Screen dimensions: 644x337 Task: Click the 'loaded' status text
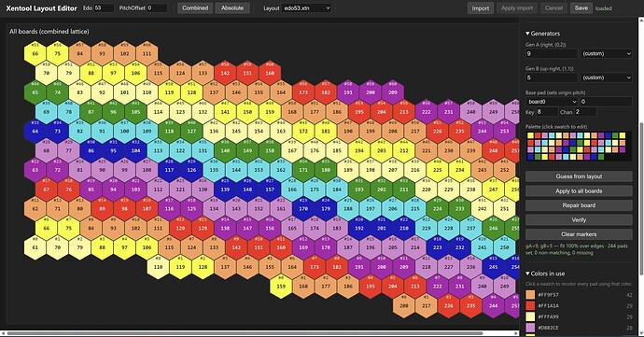(x=603, y=8)
